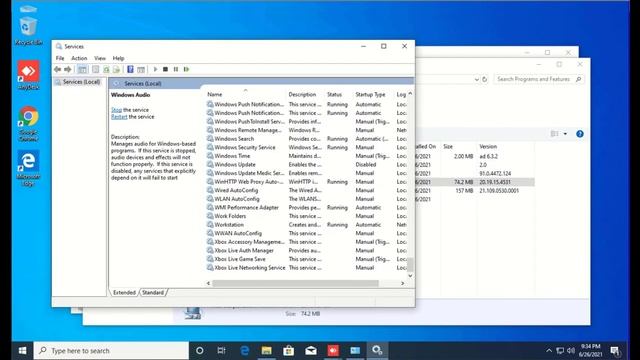Open Microsoft Edge desktop shortcut
The width and height of the screenshot is (640, 360).
pyautogui.click(x=28, y=168)
